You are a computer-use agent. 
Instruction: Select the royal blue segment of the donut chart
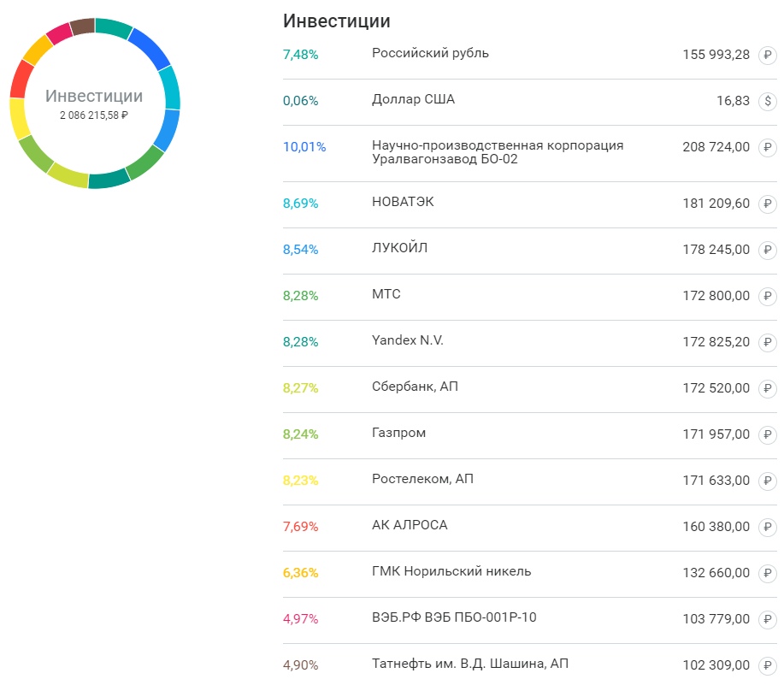[150, 48]
